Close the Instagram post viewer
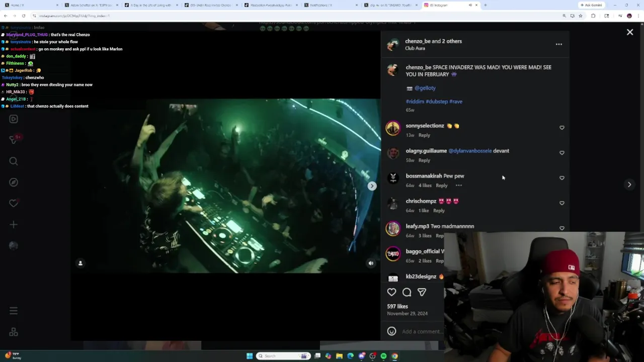This screenshot has width=644, height=362. point(629,32)
